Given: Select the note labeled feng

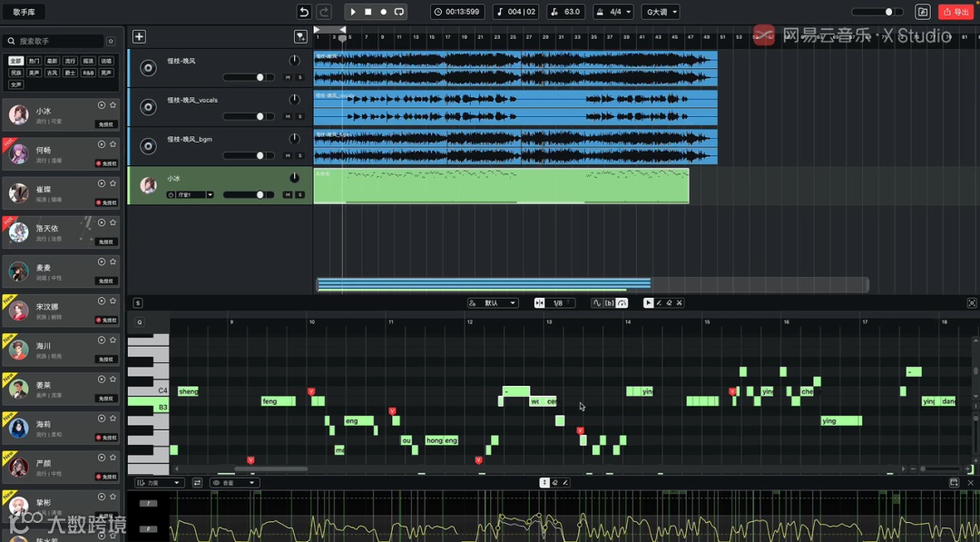Looking at the screenshot, I should [279, 401].
